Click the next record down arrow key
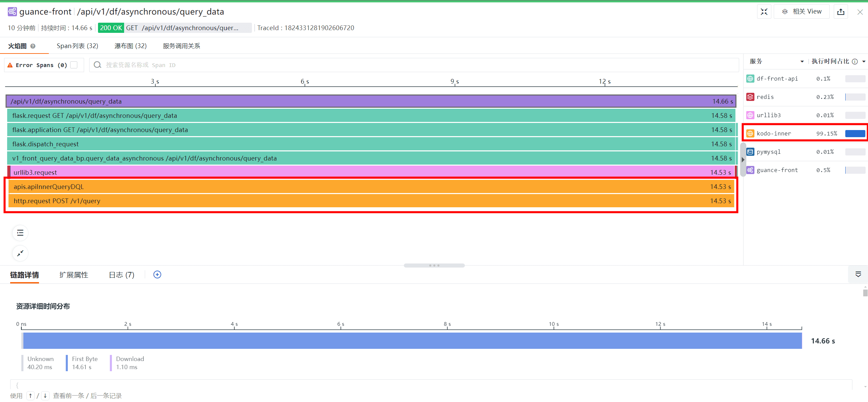The width and height of the screenshot is (868, 402). coord(45,396)
